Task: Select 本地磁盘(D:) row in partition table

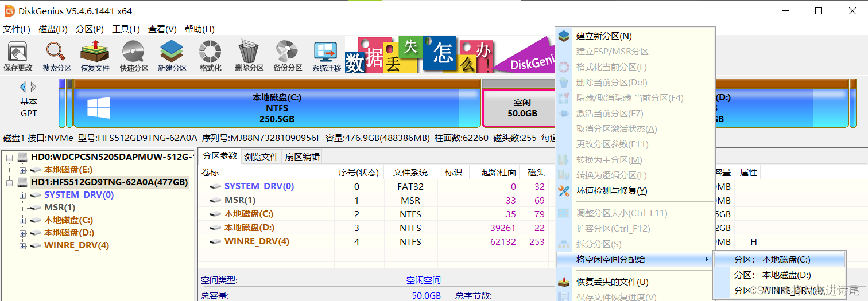Action: point(376,228)
